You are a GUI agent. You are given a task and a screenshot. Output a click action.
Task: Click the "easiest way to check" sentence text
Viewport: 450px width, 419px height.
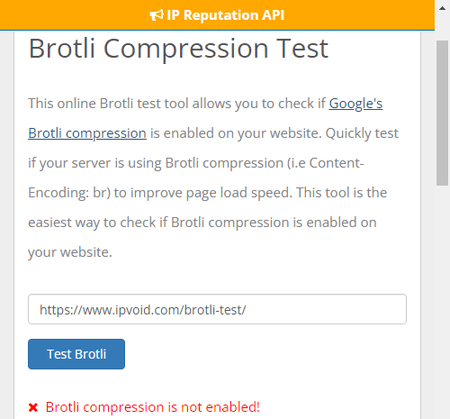92,223
